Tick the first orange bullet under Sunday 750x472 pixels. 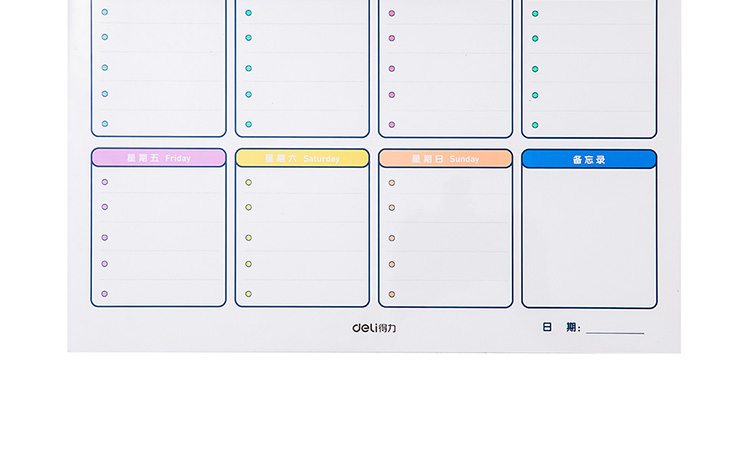pyautogui.click(x=392, y=183)
